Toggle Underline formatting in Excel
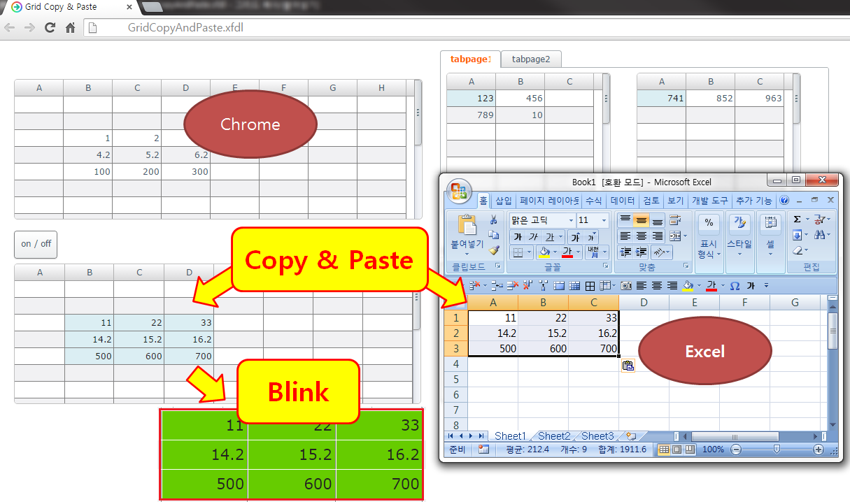 [x=549, y=236]
